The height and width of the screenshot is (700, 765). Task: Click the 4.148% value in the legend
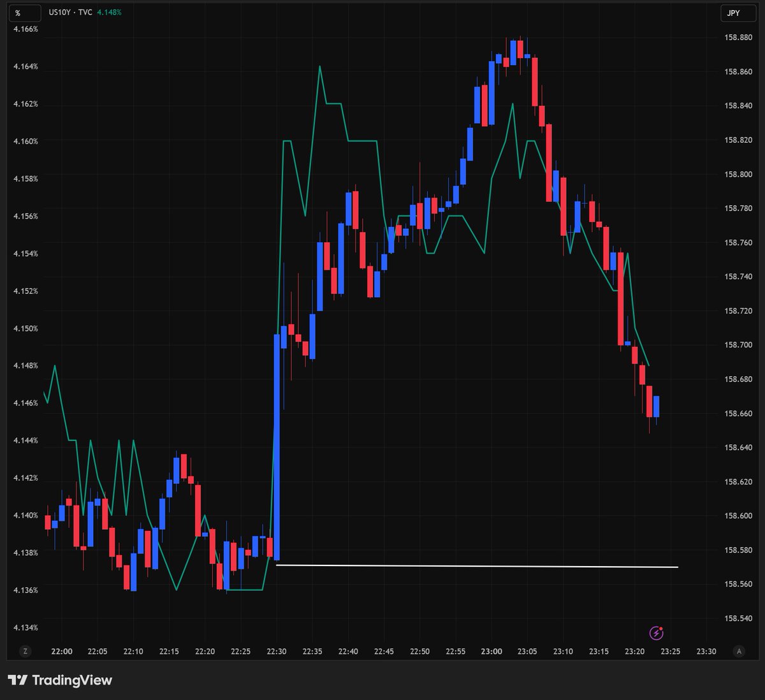pyautogui.click(x=109, y=12)
